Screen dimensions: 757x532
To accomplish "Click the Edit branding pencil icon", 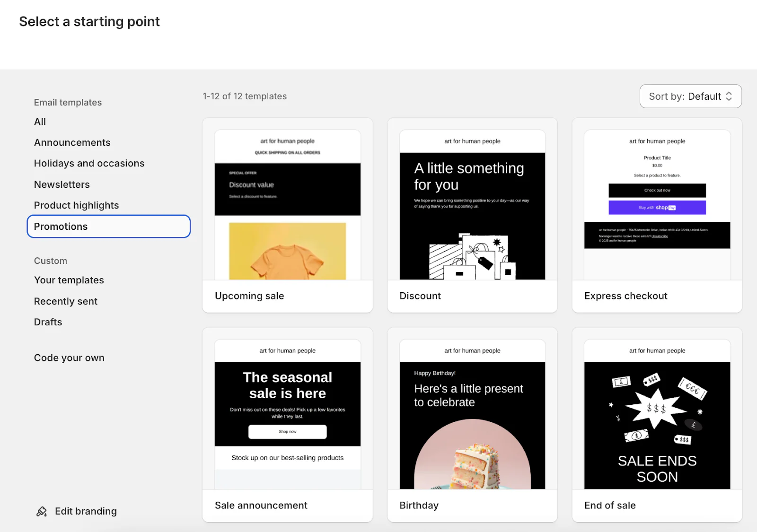I will pyautogui.click(x=42, y=511).
